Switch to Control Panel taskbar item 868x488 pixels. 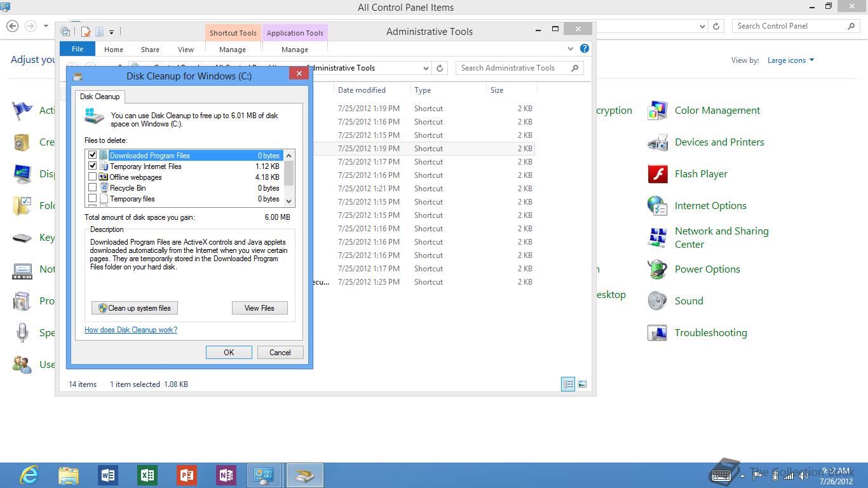pos(266,475)
